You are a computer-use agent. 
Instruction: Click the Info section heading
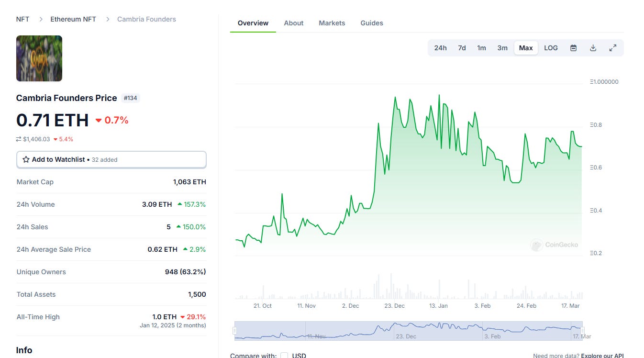click(x=24, y=350)
